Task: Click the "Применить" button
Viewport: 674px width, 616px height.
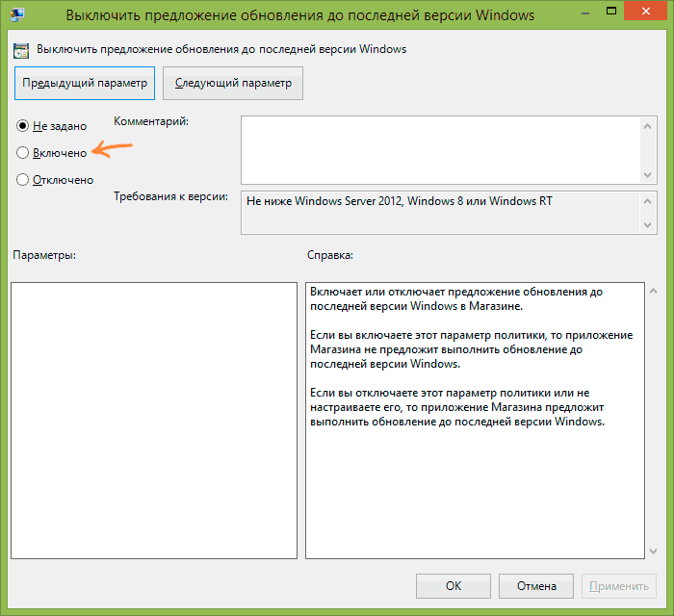Action: [x=619, y=586]
